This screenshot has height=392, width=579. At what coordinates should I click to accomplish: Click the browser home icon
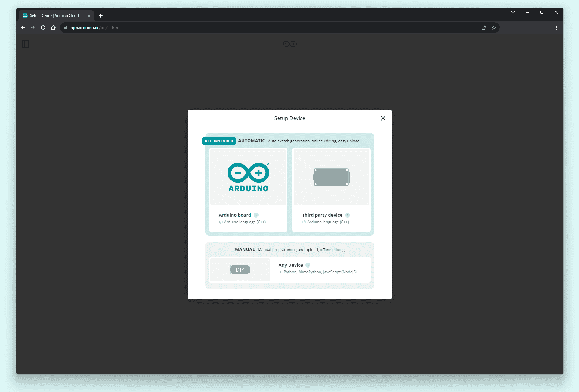point(53,28)
